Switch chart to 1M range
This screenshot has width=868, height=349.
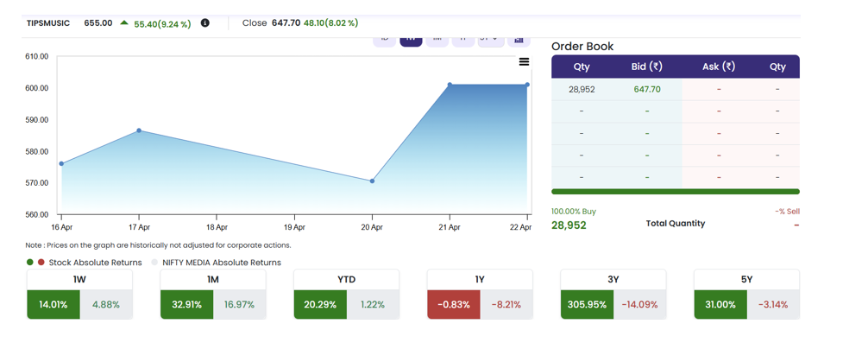point(437,40)
